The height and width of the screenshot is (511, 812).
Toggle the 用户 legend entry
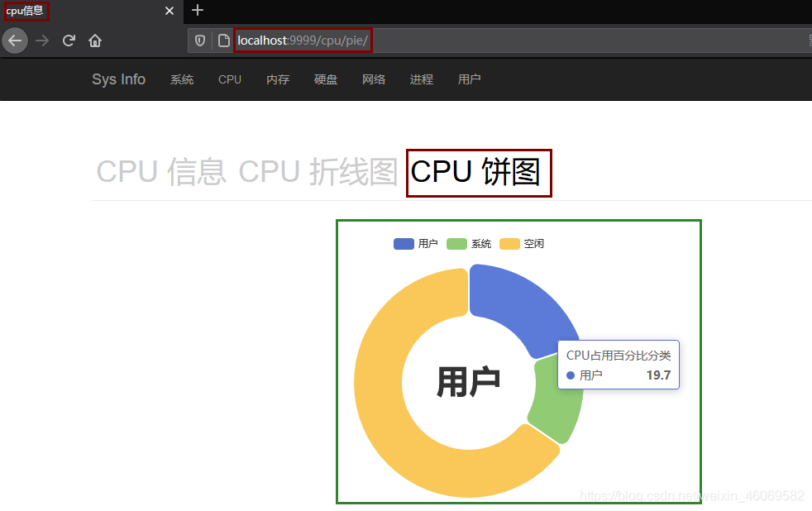(416, 243)
